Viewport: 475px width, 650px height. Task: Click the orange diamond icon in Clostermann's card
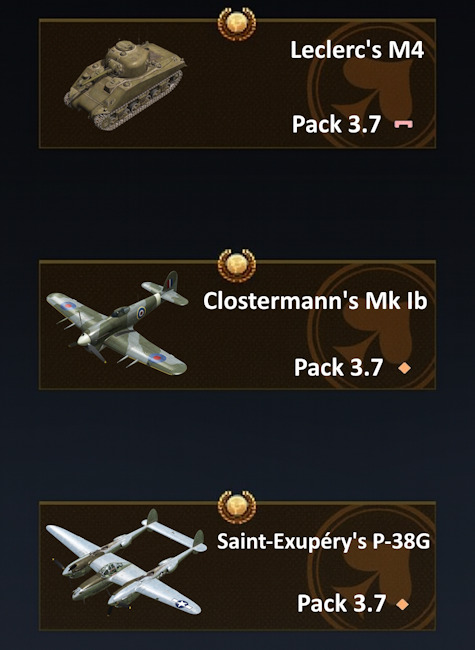405,368
